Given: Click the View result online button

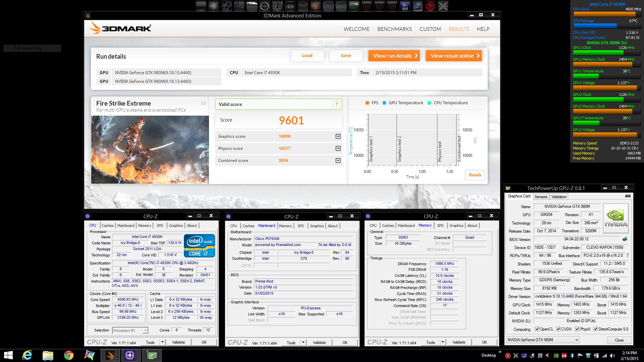Looking at the screenshot, I should 453,56.
